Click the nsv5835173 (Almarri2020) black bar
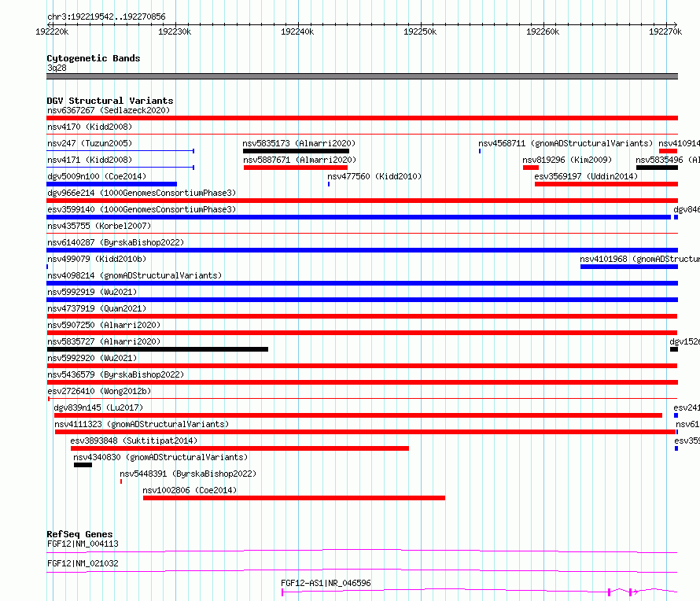This screenshot has height=601, width=700. [x=296, y=151]
